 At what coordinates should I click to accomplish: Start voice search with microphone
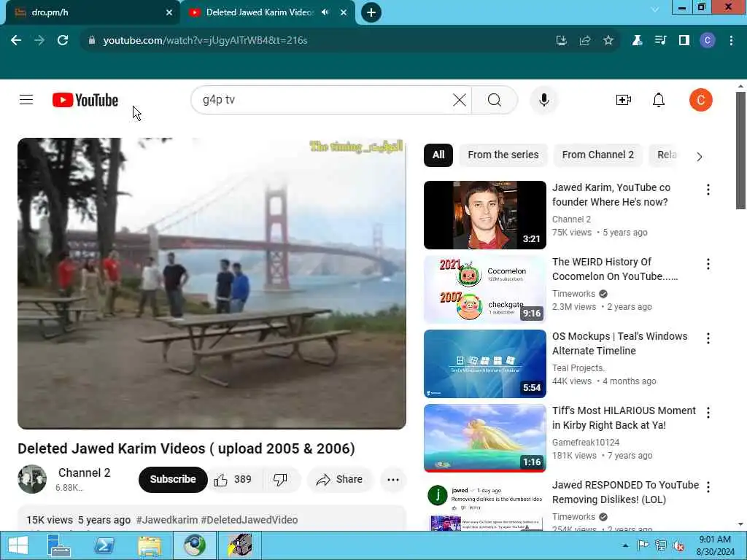543,100
